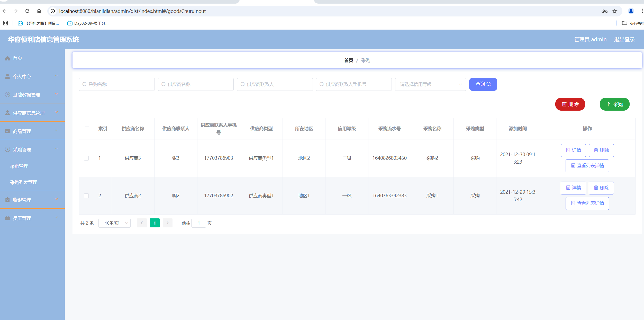Click the next page arrow in pagination

(x=168, y=223)
